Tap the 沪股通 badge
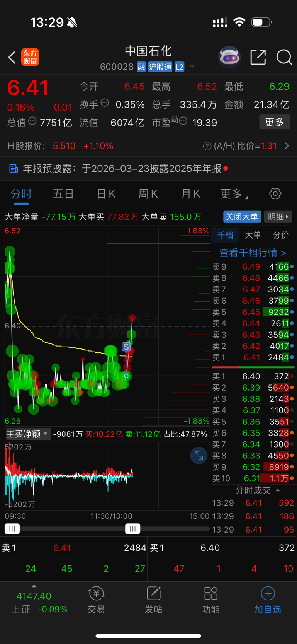Image resolution: width=297 pixels, height=644 pixels. click(x=160, y=67)
